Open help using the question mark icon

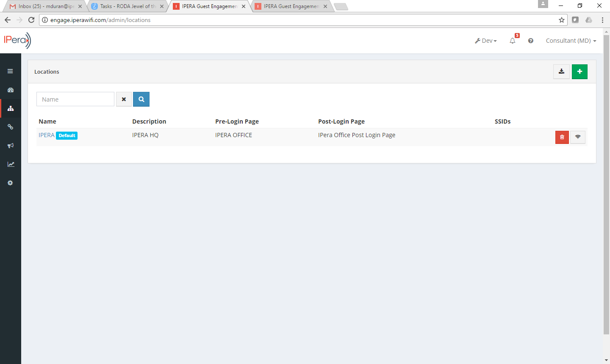click(x=531, y=41)
